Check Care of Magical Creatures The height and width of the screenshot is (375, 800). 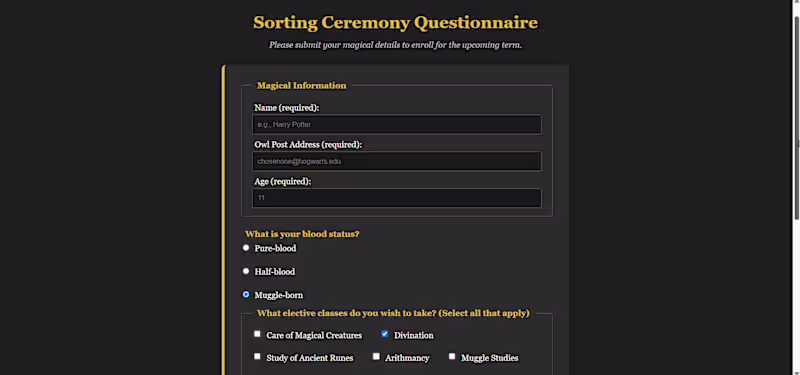pos(257,334)
